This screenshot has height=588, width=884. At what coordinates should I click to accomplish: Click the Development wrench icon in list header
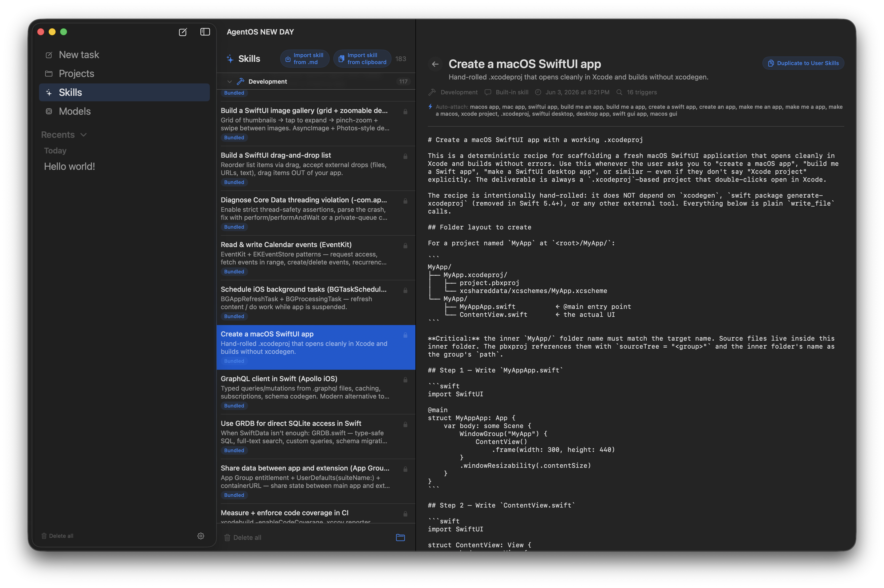pos(240,81)
